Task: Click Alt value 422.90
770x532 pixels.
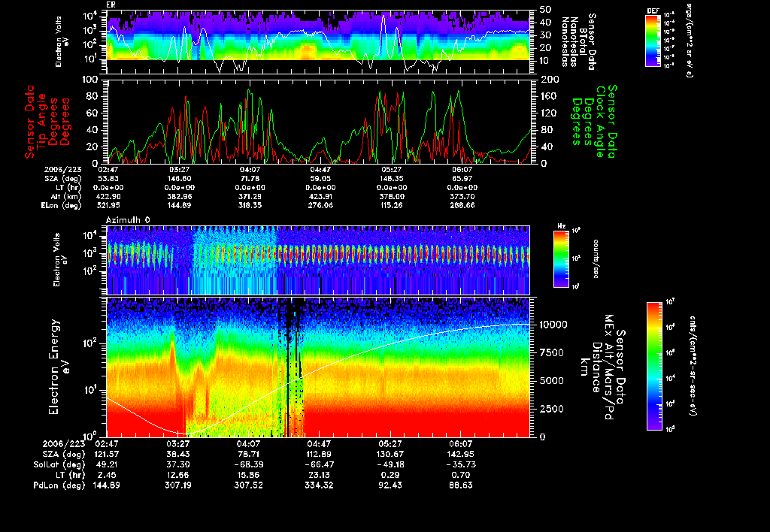Action: (x=108, y=196)
